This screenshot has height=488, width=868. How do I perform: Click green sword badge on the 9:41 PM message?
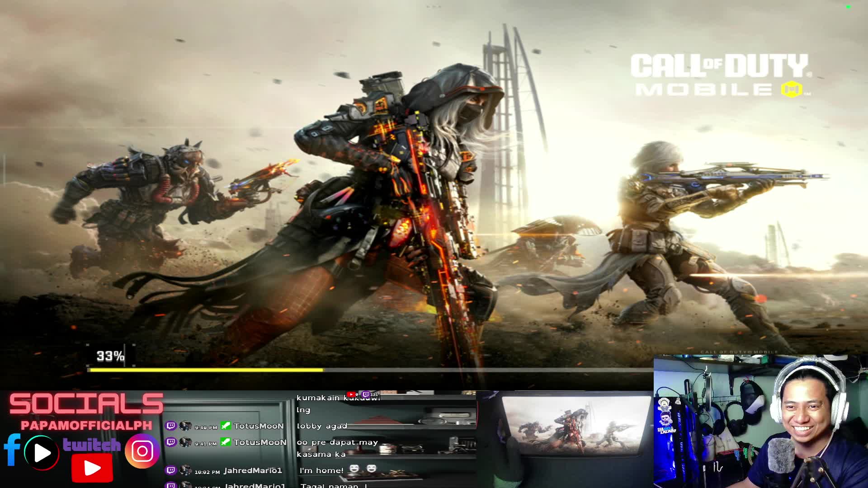[226, 441]
